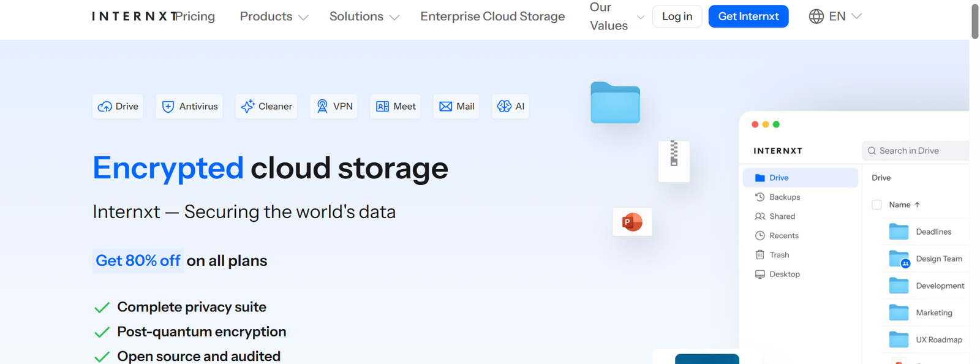
Task: Open the Our Values menu
Action: click(609, 17)
